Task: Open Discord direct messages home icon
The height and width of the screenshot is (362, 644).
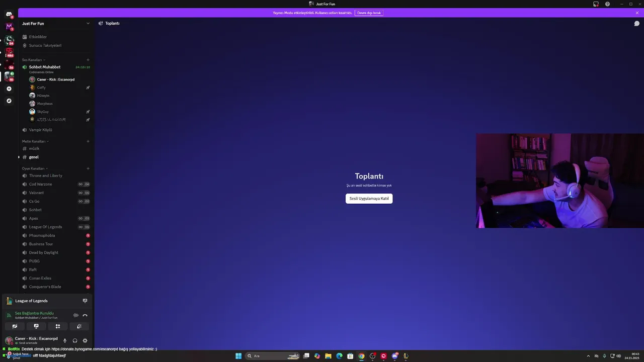Action: point(9,14)
